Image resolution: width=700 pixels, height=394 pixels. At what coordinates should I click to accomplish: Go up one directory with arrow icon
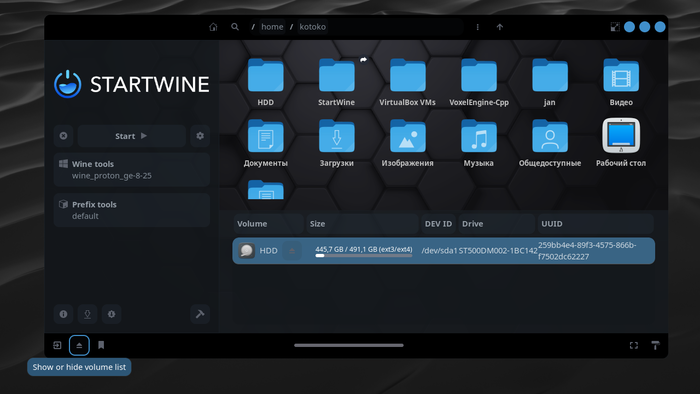point(500,27)
